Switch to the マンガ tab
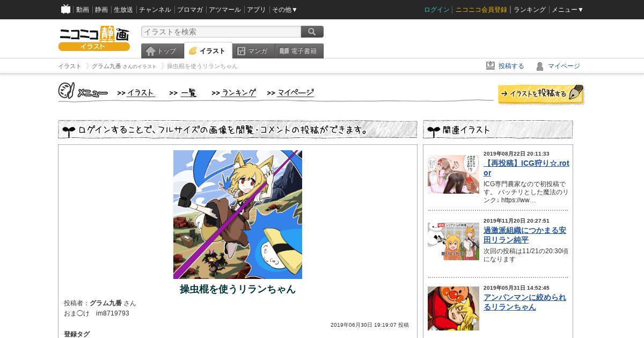 coord(254,51)
